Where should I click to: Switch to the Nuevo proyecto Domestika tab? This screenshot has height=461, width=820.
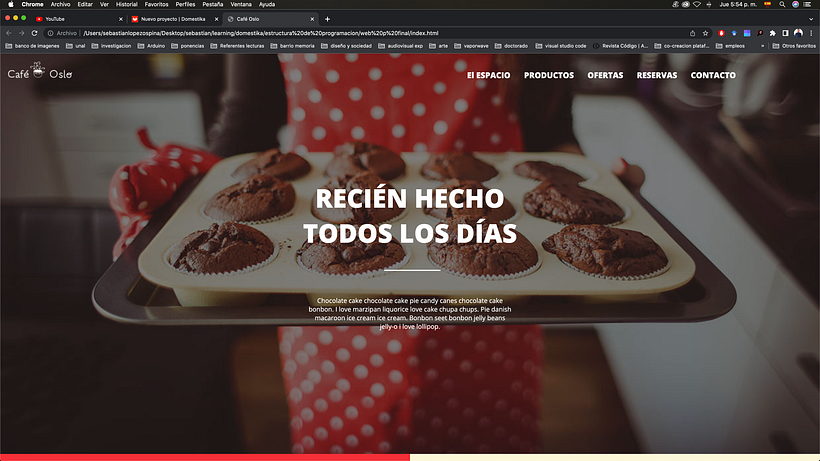pos(173,19)
